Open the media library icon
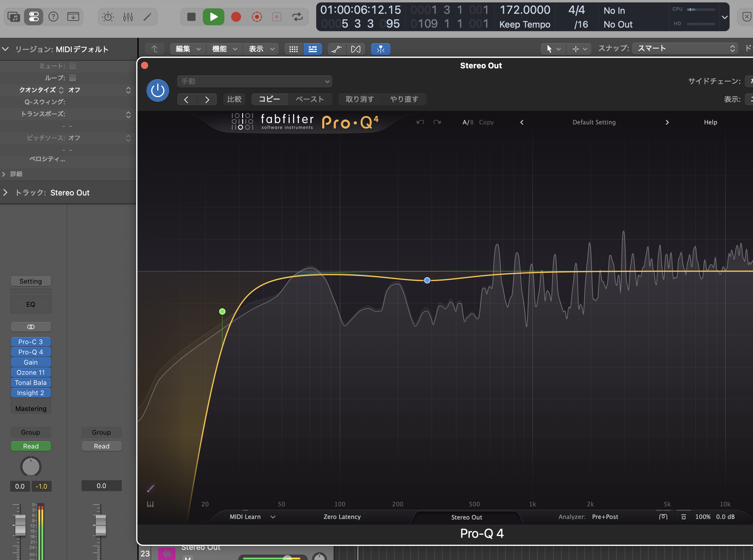This screenshot has width=753, height=560. 13,16
